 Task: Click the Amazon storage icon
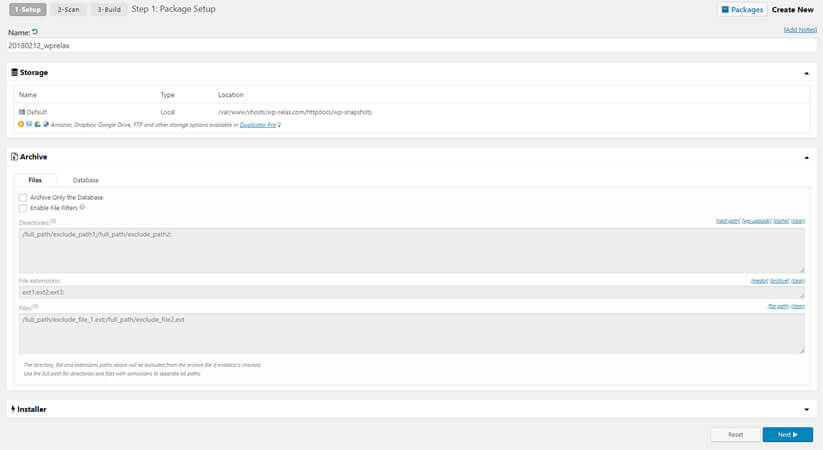[21, 124]
